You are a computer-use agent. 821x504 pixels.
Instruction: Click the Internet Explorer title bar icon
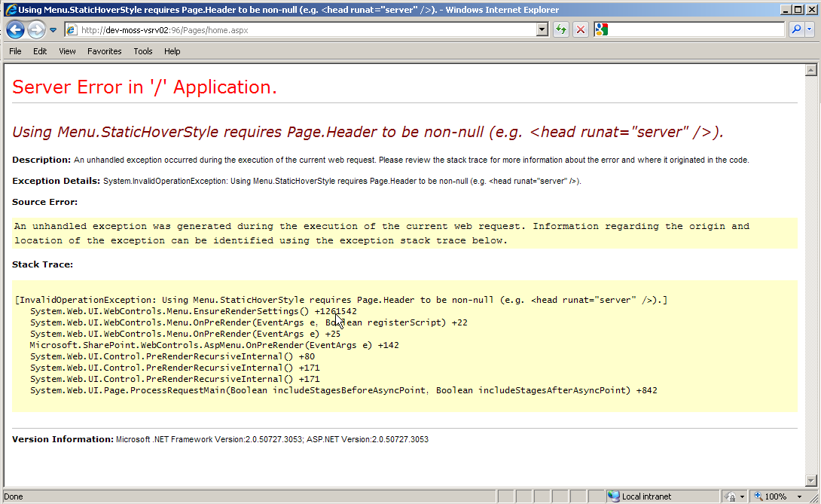(x=11, y=10)
